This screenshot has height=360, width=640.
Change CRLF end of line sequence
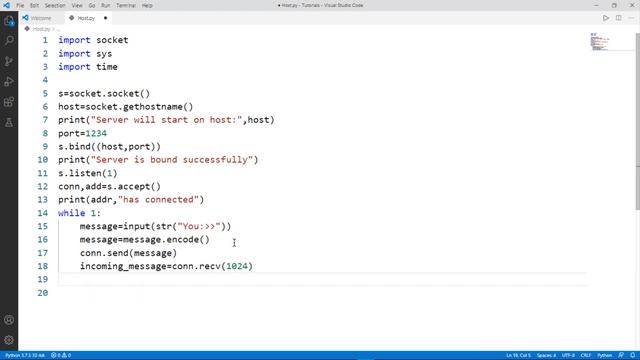[x=586, y=356]
